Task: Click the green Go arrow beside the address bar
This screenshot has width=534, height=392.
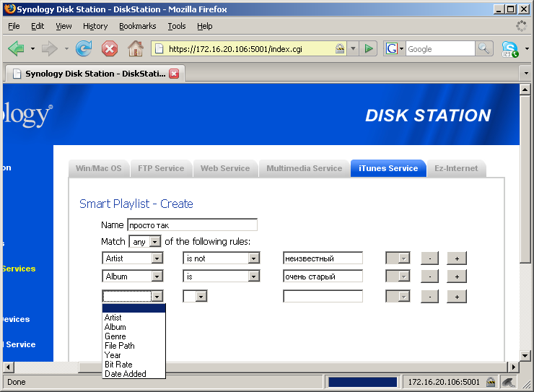Action: (x=369, y=48)
